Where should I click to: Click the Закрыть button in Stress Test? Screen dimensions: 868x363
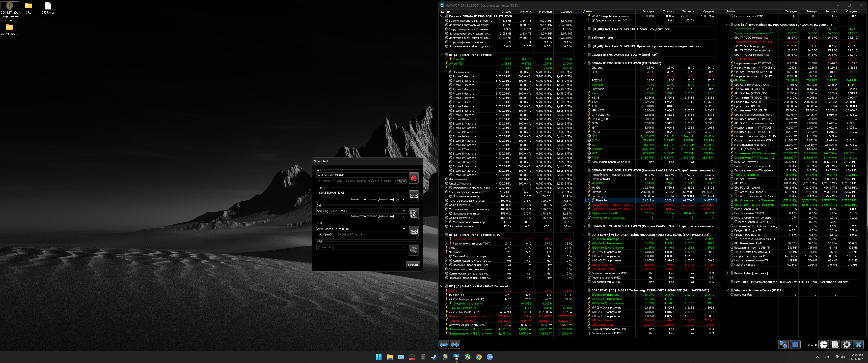(413, 265)
